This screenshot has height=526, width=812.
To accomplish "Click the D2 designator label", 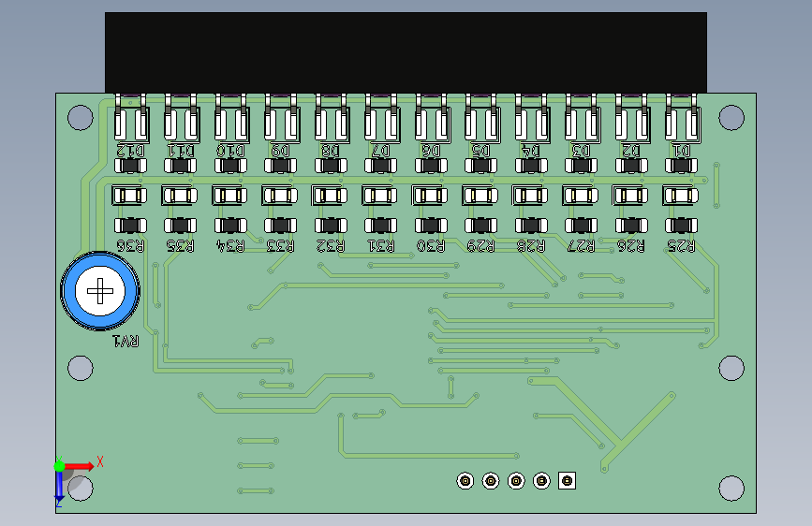I will (x=630, y=151).
